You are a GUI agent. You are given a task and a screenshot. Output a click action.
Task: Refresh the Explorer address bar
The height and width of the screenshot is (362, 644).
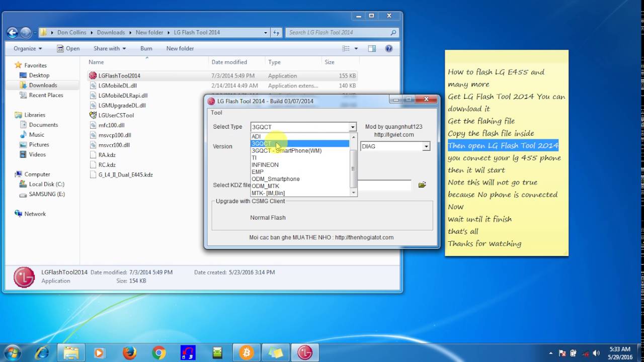pyautogui.click(x=276, y=33)
